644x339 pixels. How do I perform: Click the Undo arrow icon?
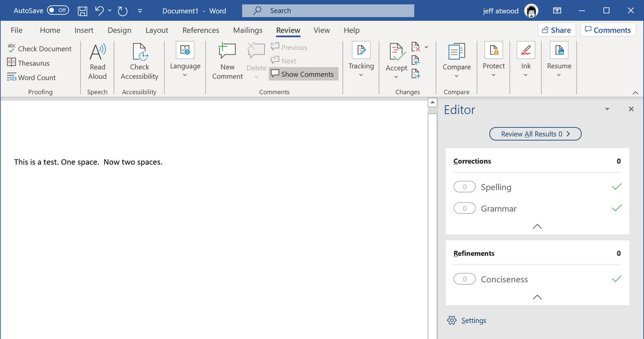99,11
